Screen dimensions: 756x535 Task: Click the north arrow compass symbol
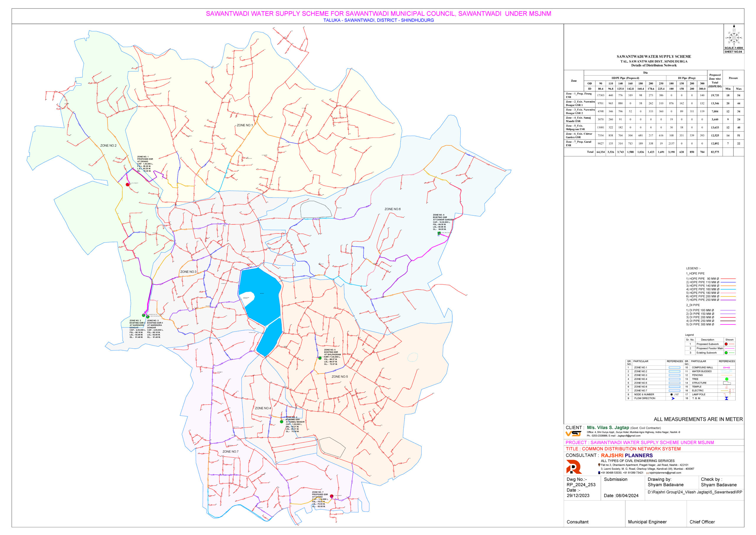point(734,37)
